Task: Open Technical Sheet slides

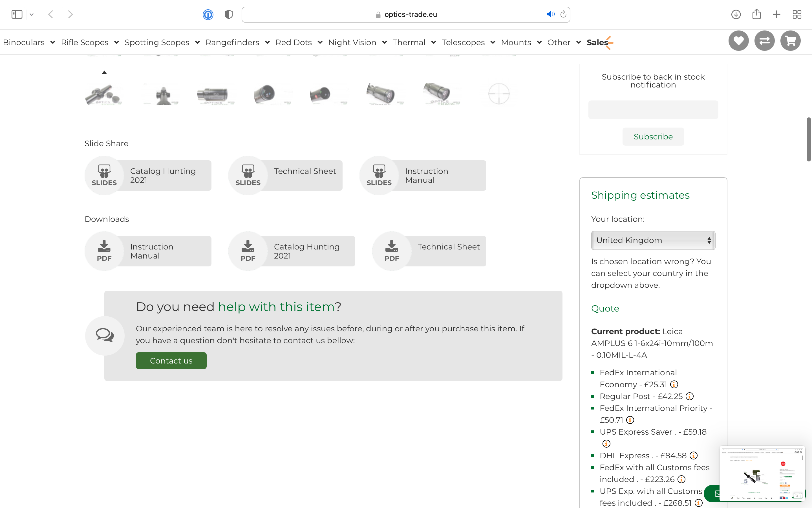Action: coord(286,175)
